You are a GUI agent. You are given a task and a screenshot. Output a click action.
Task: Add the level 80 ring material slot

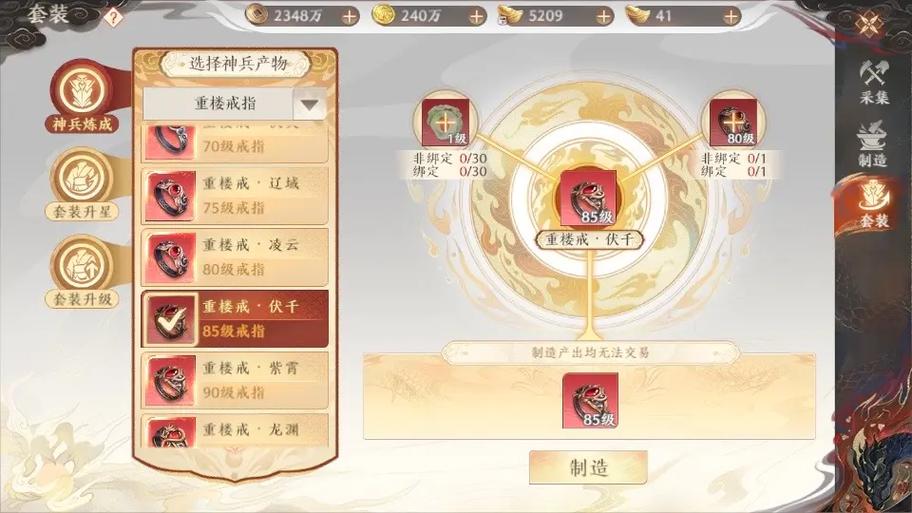coord(733,122)
